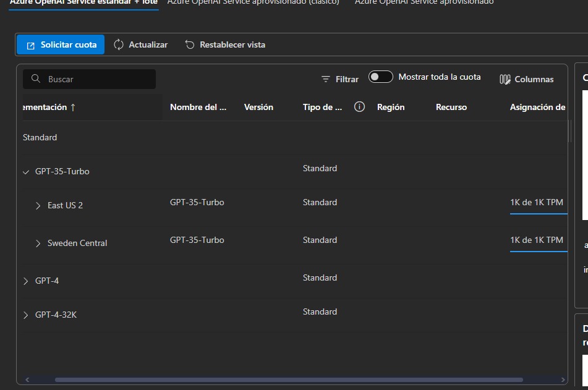Image resolution: width=588 pixels, height=390 pixels.
Task: Click the Tipo de column header
Action: (322, 107)
